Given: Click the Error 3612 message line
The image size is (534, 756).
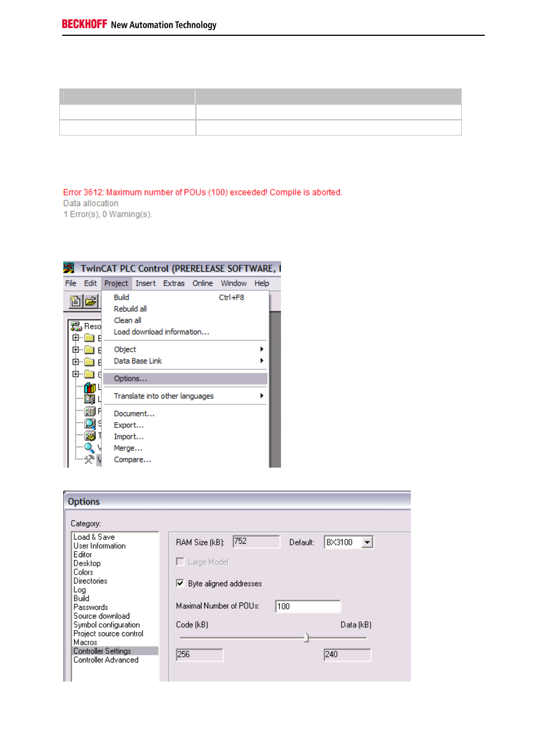Looking at the screenshot, I should [203, 192].
